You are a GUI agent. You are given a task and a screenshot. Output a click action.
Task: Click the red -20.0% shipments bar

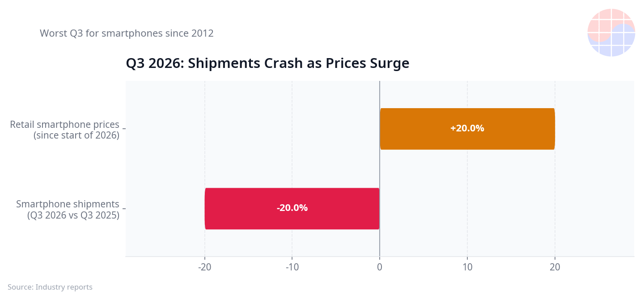point(292,208)
